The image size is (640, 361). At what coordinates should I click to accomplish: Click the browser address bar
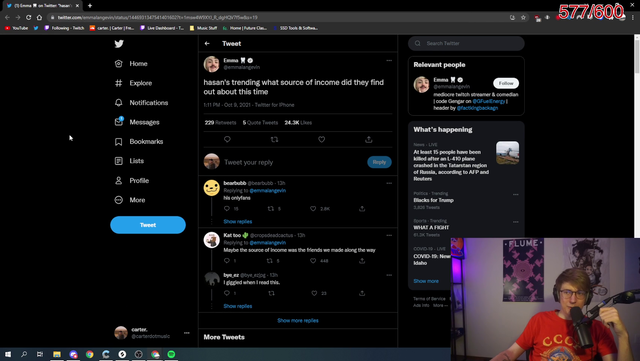[x=282, y=18]
